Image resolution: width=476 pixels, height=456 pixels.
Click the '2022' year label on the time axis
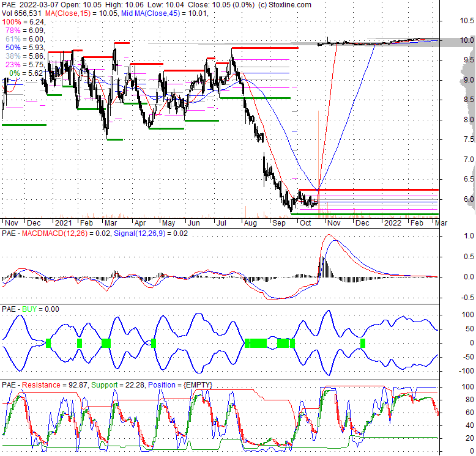tap(393, 223)
